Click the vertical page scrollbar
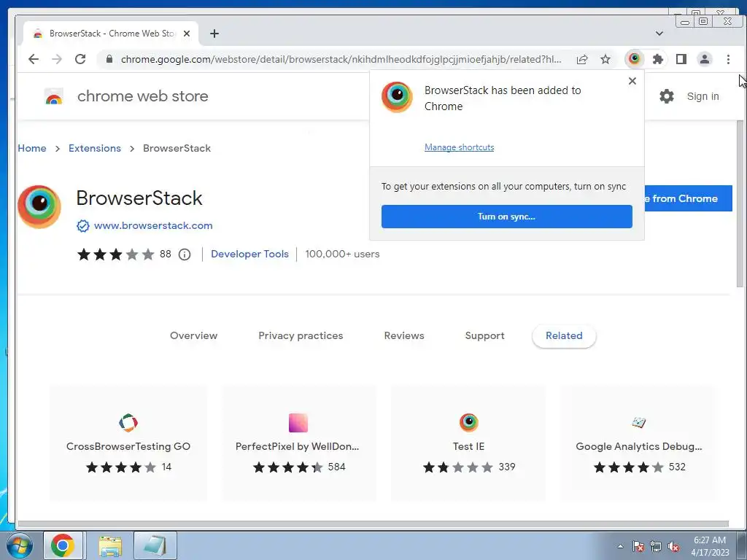The width and height of the screenshot is (747, 560). point(740,204)
